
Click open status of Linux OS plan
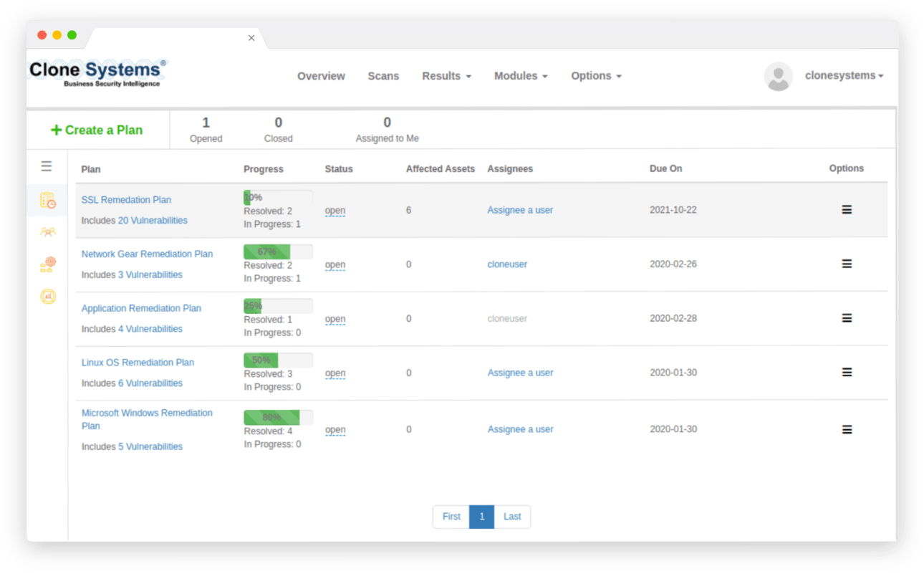click(335, 373)
